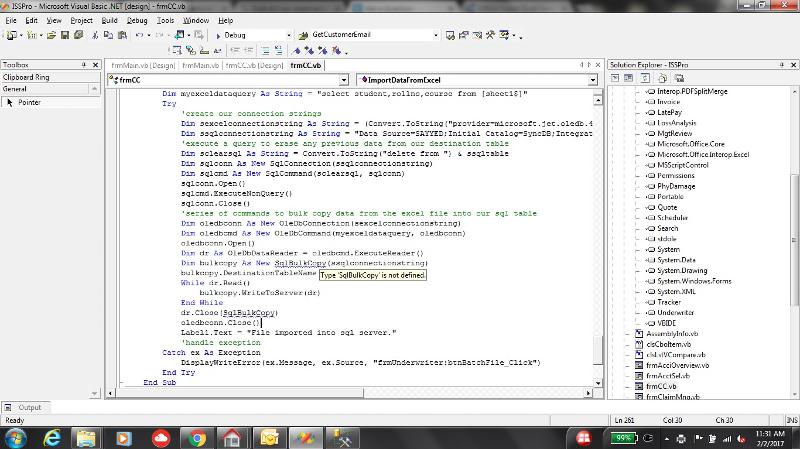Image resolution: width=800 pixels, height=449 pixels.
Task: Select the frmAcciOverview.vb file
Action: pyautogui.click(x=678, y=365)
